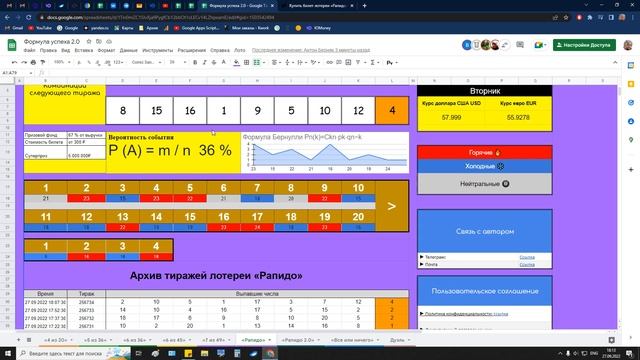The width and height of the screenshot is (640, 360).
Task: Open the text rotation dropdown
Action: tap(315, 62)
